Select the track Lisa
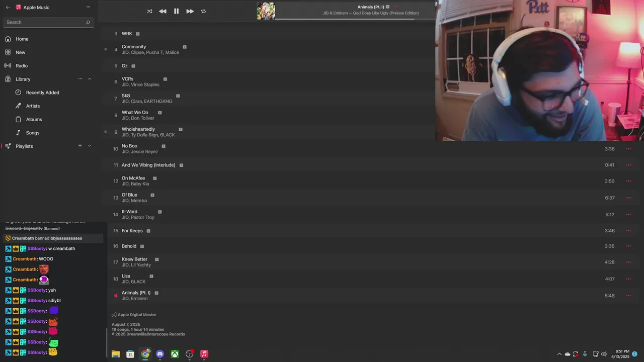Screen dimensions: 644x362 tap(126, 276)
